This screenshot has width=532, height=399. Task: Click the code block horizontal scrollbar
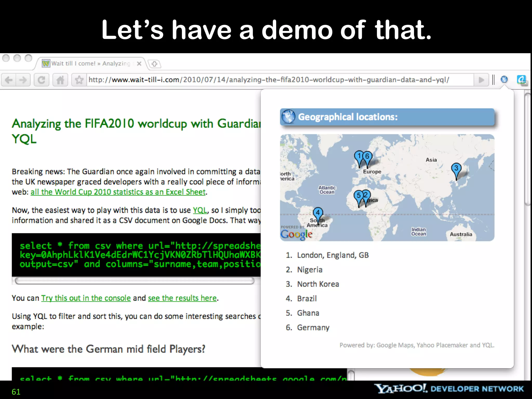135,281
